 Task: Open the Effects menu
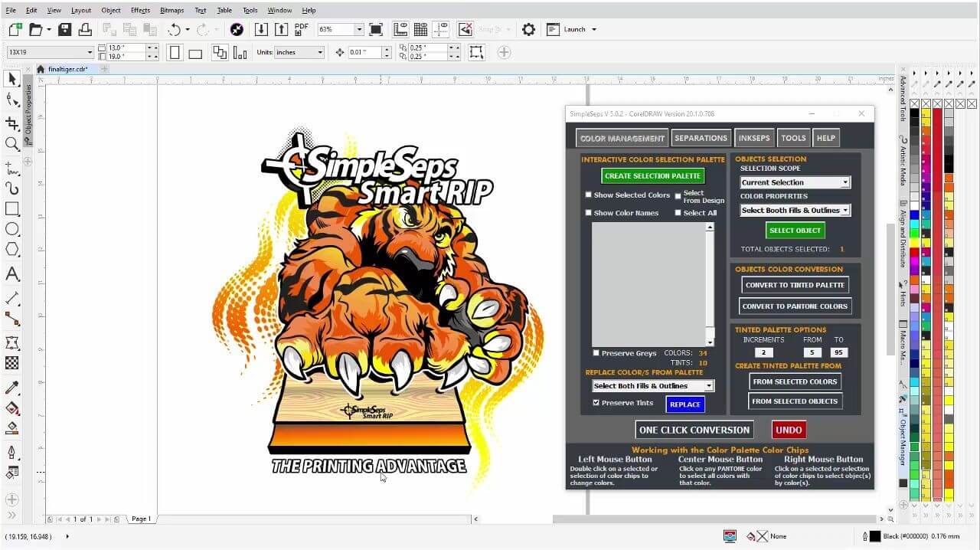[x=140, y=11]
